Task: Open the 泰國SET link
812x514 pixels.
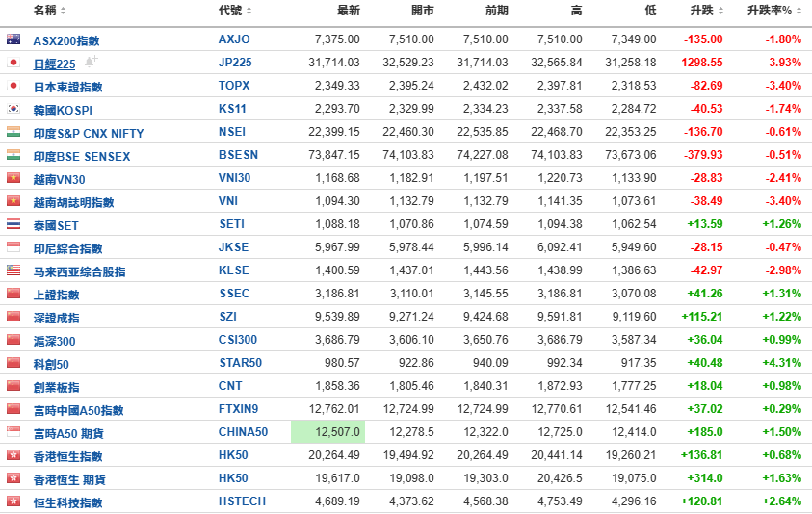Action: [56, 225]
